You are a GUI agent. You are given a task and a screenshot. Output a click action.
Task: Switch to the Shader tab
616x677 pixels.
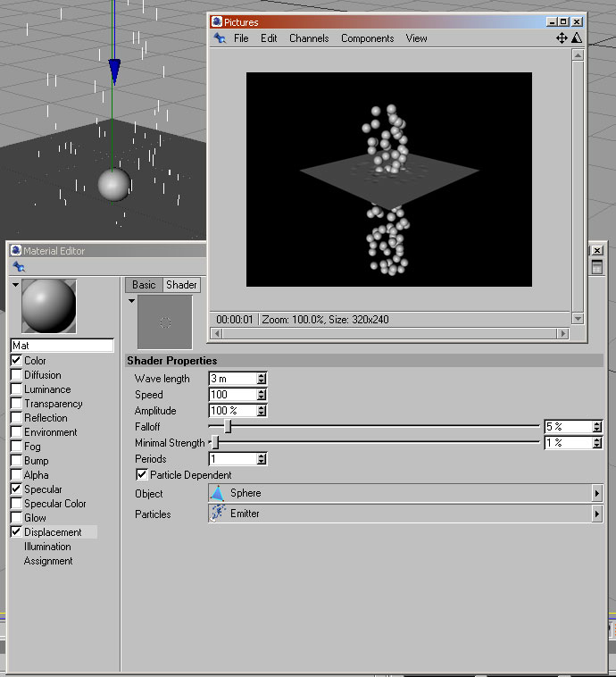pyautogui.click(x=181, y=285)
